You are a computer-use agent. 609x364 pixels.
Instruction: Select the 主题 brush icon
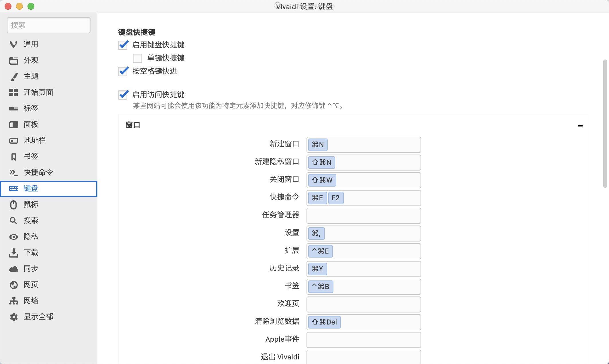tap(13, 76)
